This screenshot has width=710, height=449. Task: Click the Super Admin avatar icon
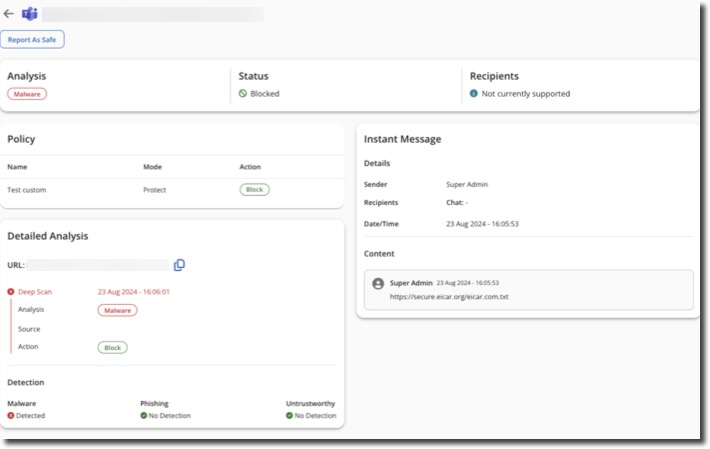tap(378, 284)
